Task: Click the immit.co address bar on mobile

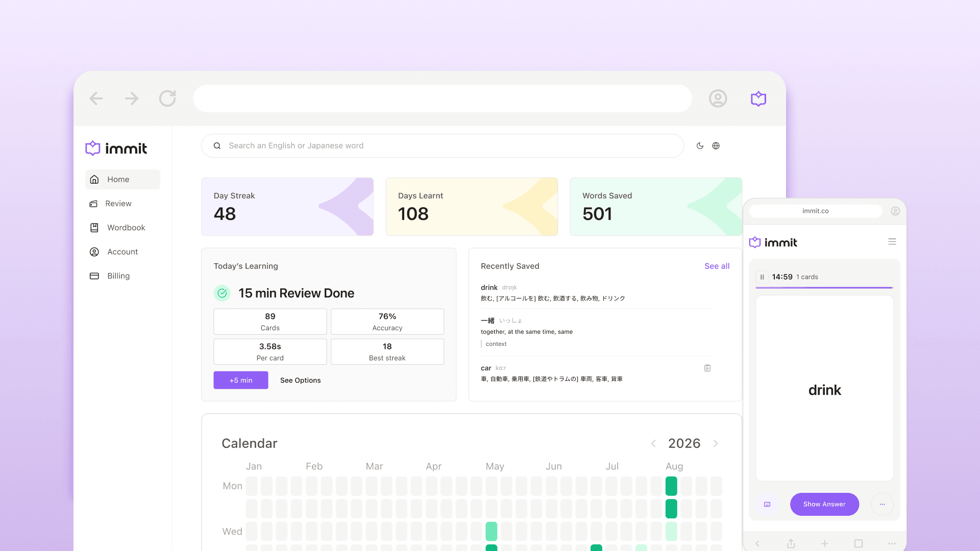Action: [816, 211]
